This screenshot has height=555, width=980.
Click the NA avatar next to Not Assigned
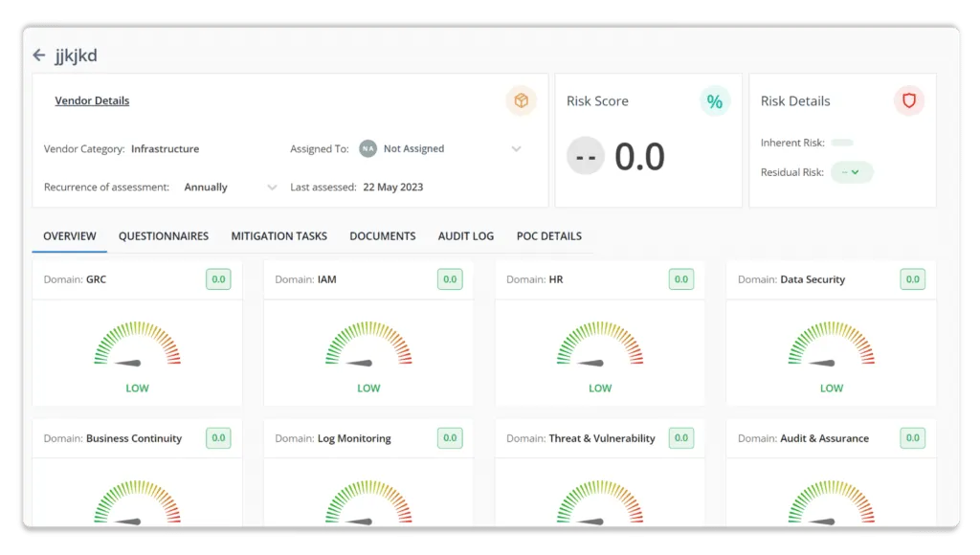368,148
